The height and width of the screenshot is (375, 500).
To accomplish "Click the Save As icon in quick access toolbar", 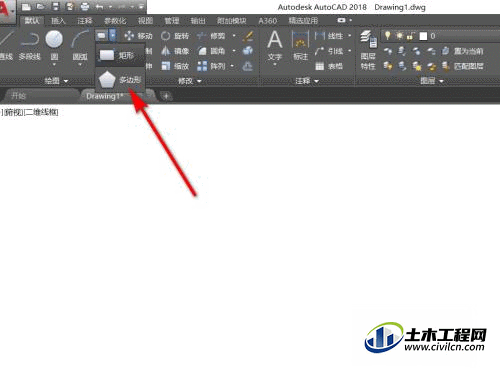I will point(70,6).
